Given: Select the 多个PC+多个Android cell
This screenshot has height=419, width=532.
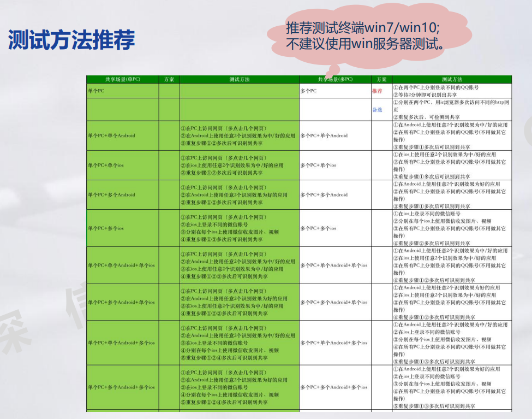Looking at the screenshot, I should 335,194.
